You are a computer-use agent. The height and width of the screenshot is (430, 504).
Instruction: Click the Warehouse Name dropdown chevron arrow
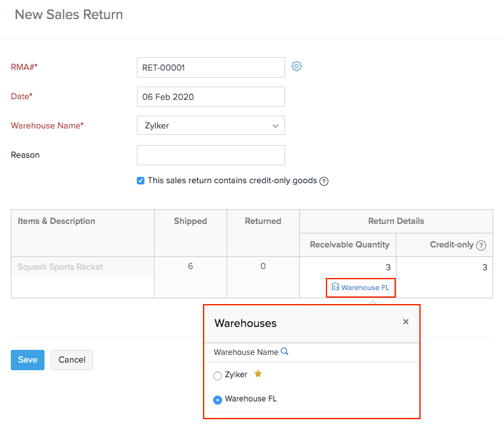click(276, 126)
